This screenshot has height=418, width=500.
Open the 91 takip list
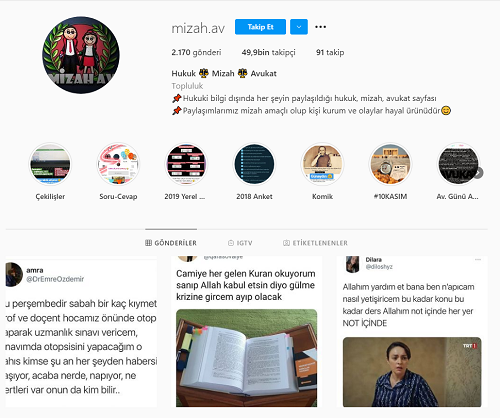coord(330,52)
